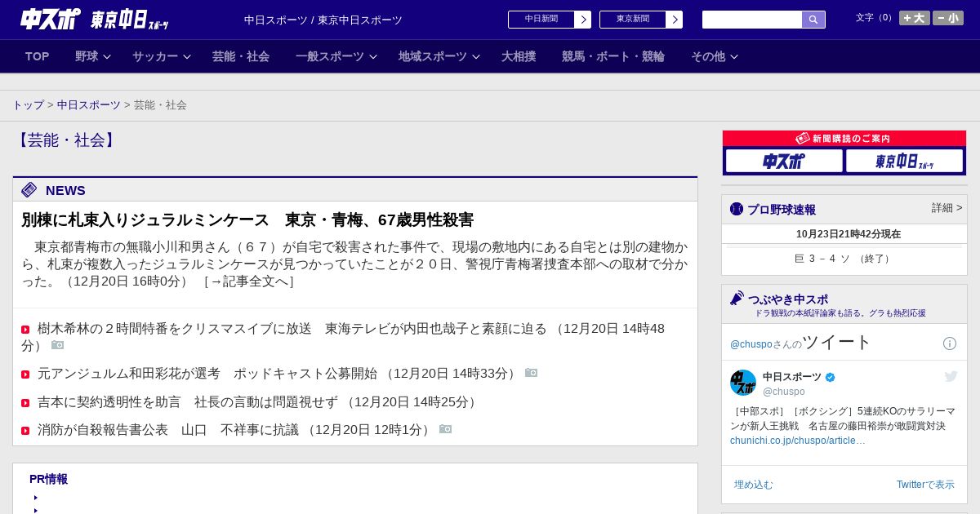Image resolution: width=980 pixels, height=514 pixels.
Task: Open 樹木希林の２時間特番 news headline
Action: [292, 329]
